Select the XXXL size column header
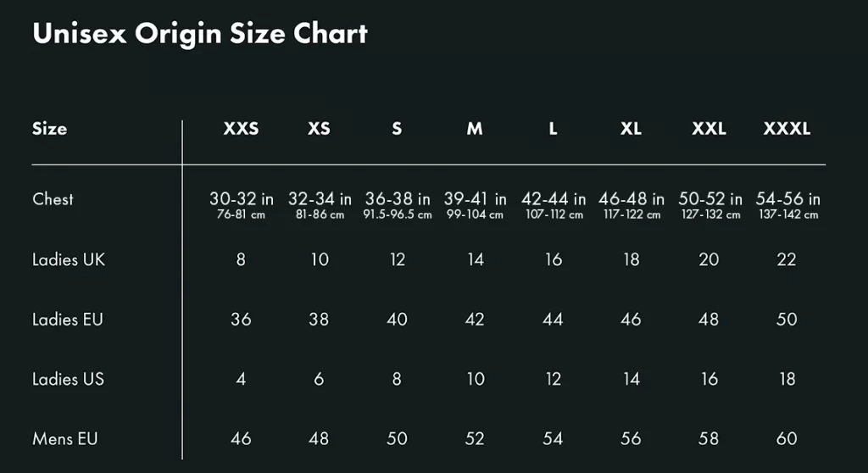The height and width of the screenshot is (473, 868). pyautogui.click(x=787, y=130)
